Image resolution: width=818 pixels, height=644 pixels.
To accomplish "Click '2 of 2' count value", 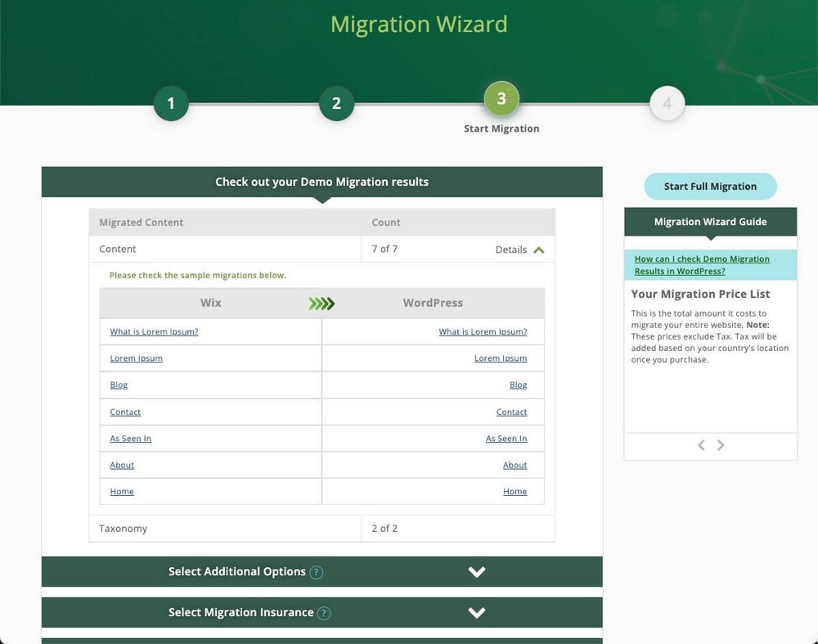I will [384, 528].
